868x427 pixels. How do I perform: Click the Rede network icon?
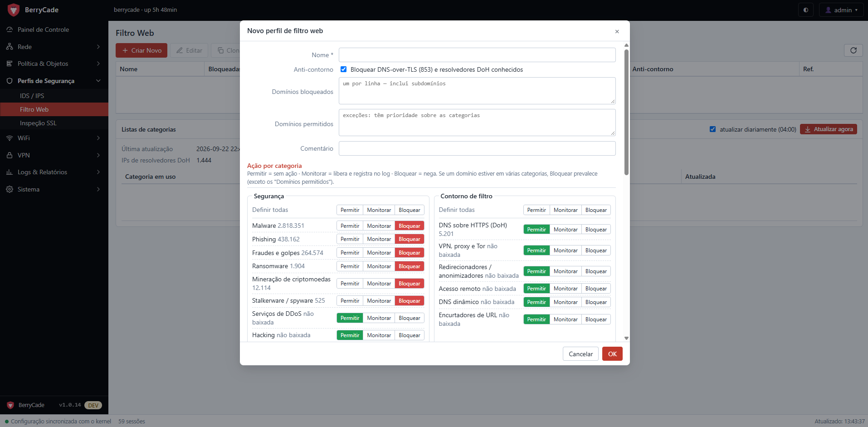pyautogui.click(x=10, y=47)
